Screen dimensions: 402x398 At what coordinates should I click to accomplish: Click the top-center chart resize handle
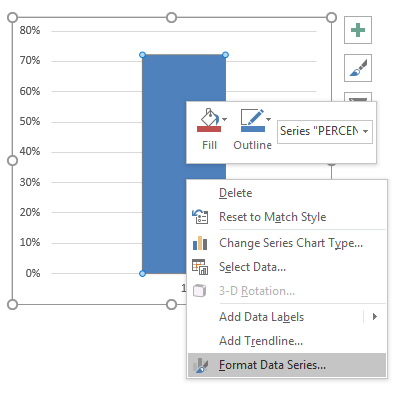pyautogui.click(x=171, y=17)
